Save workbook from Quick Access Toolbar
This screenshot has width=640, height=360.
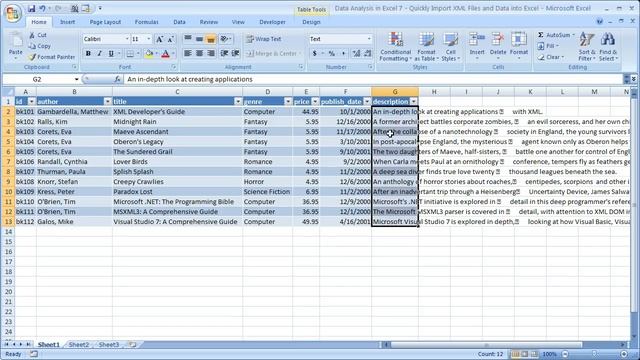click(x=31, y=8)
